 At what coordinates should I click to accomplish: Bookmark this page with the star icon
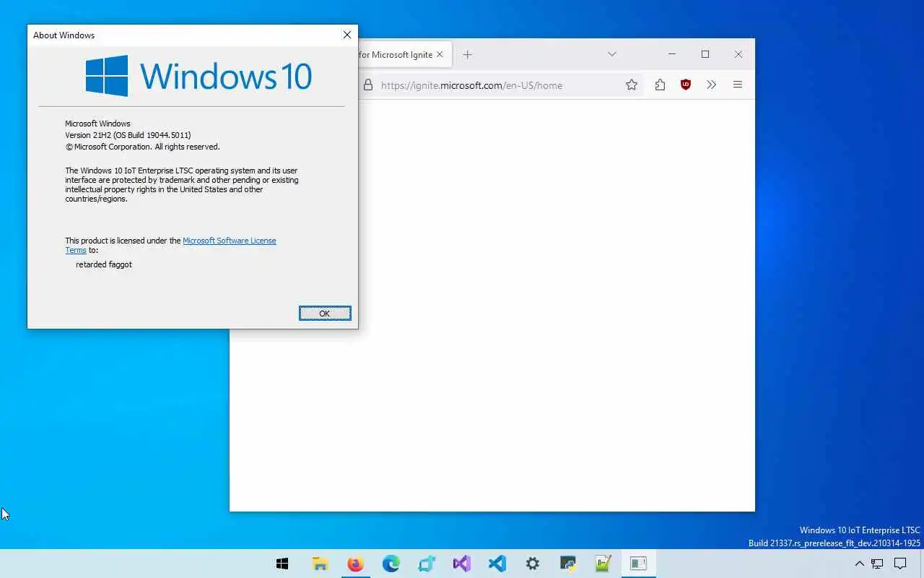click(x=632, y=85)
